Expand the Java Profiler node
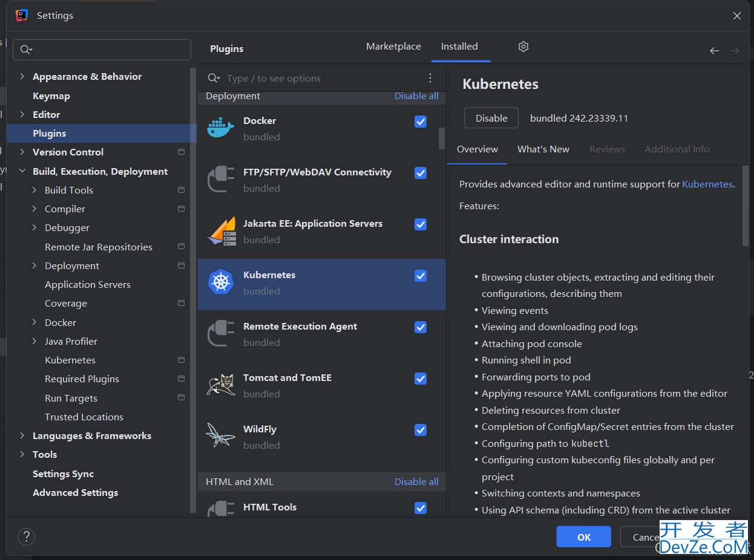The width and height of the screenshot is (754, 560). click(34, 341)
